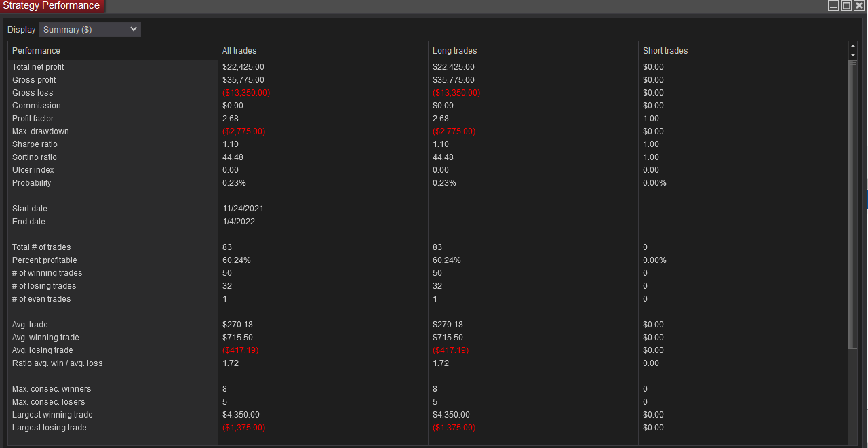Select the Short trades column header
The height and width of the screenshot is (448, 868).
(665, 51)
